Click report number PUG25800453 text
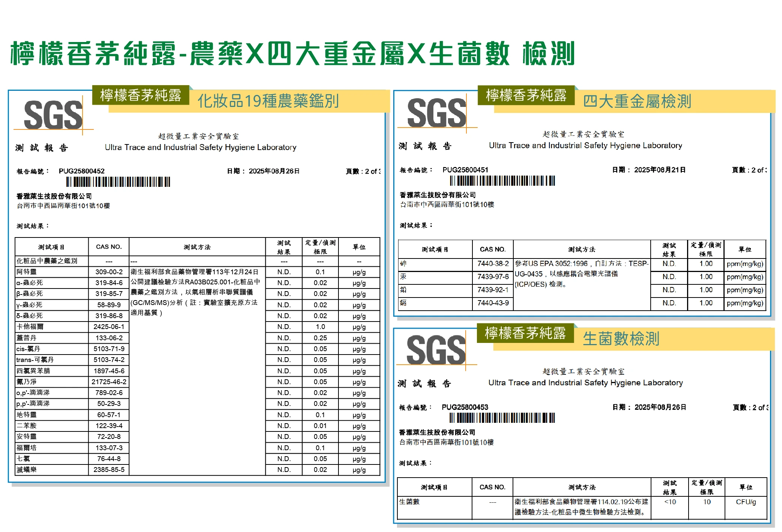This screenshot has height=532, width=782. click(x=465, y=407)
